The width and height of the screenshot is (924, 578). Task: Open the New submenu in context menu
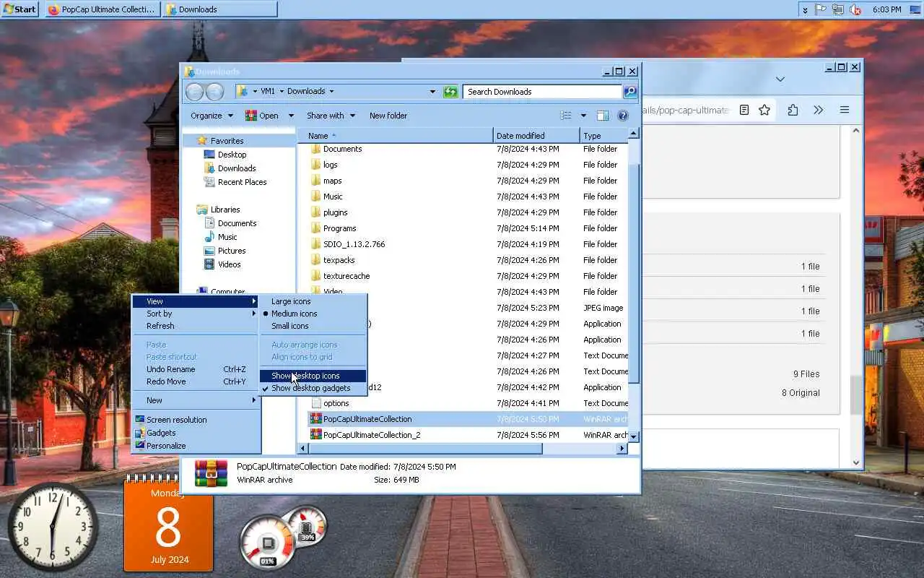click(x=196, y=400)
